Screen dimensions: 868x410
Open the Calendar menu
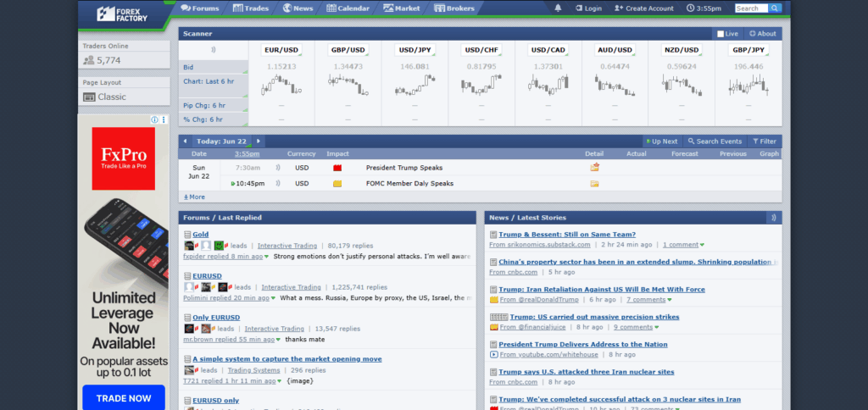pyautogui.click(x=348, y=8)
